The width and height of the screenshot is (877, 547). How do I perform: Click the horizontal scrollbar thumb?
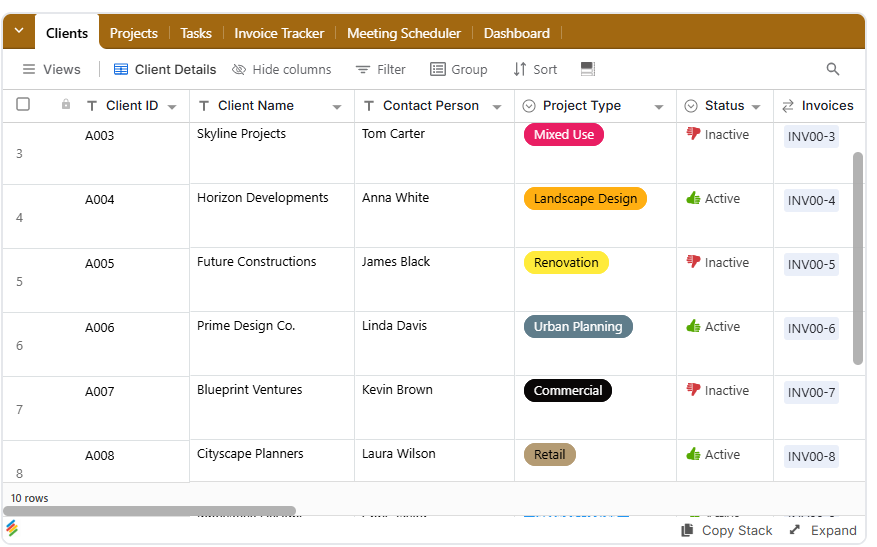149,511
